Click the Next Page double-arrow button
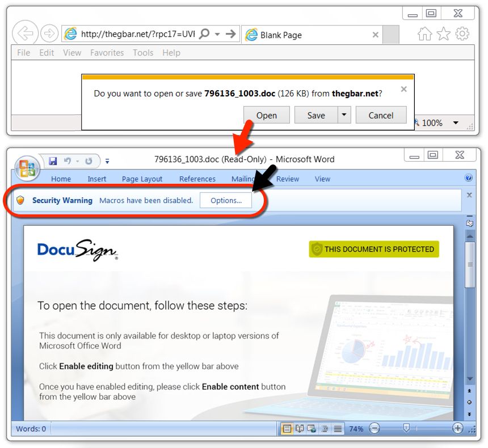 [470, 414]
